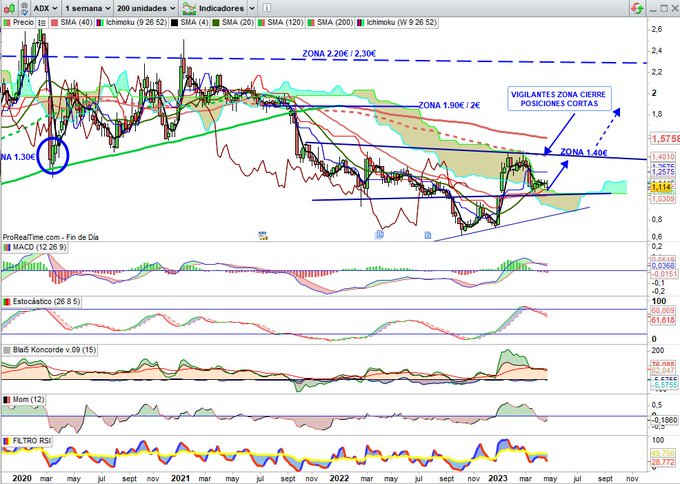680x484 pixels.
Task: Click the 28,772 RSI value label
Action: coord(663,463)
